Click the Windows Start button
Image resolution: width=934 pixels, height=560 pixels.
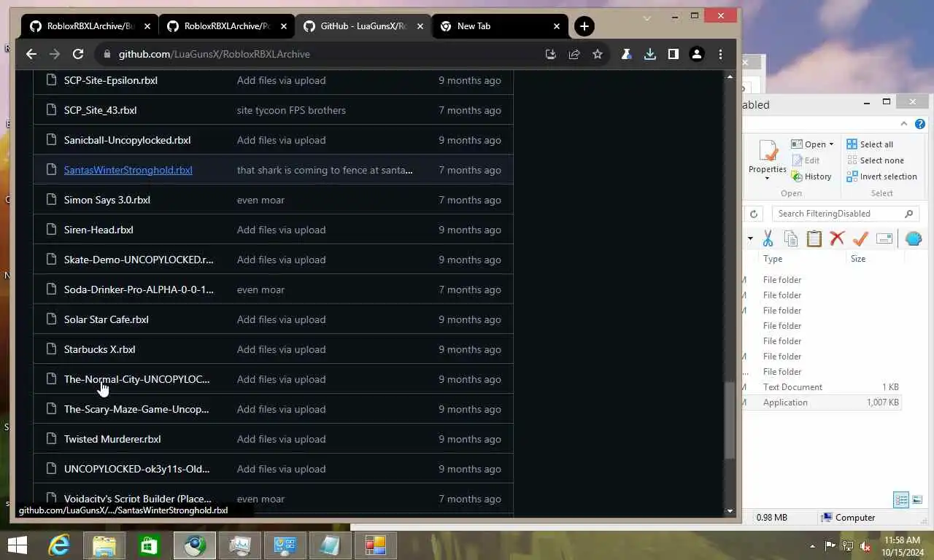click(17, 545)
